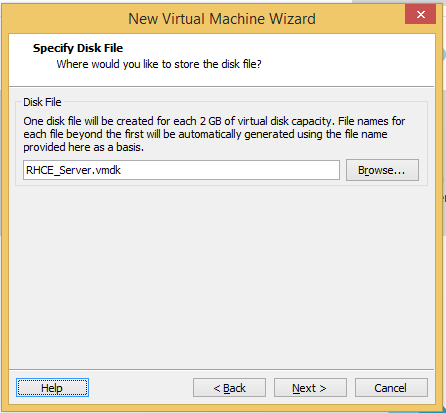Click empty space right of RHCE_Server.vmdk text
Viewport: 446px width, 413px height.
pyautogui.click(x=230, y=170)
